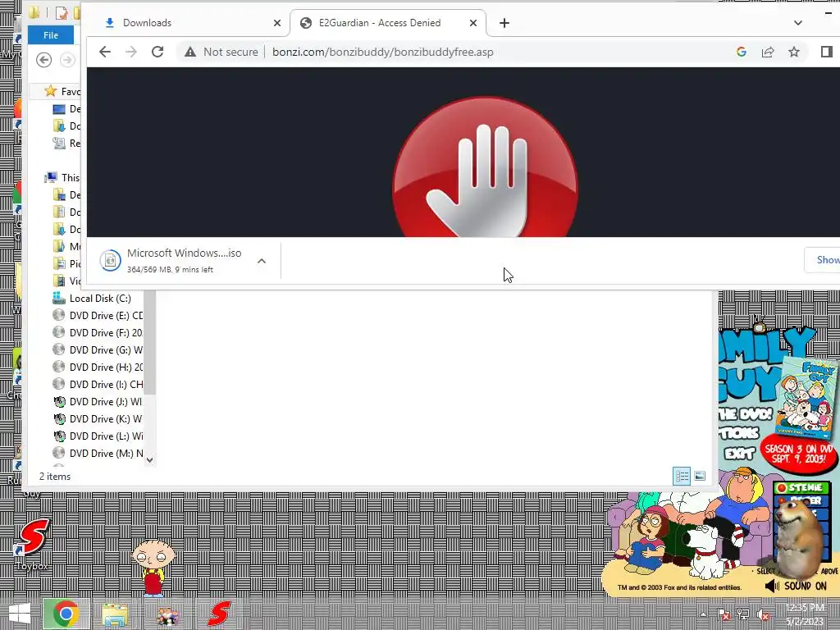Click the Stewie desktop character
This screenshot has width=840, height=630.
153,568
